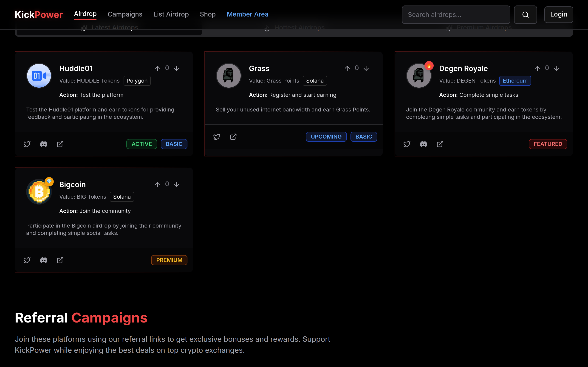Image resolution: width=588 pixels, height=367 pixels.
Task: Click the FEATURED badge on Degen Royale
Action: (x=548, y=144)
